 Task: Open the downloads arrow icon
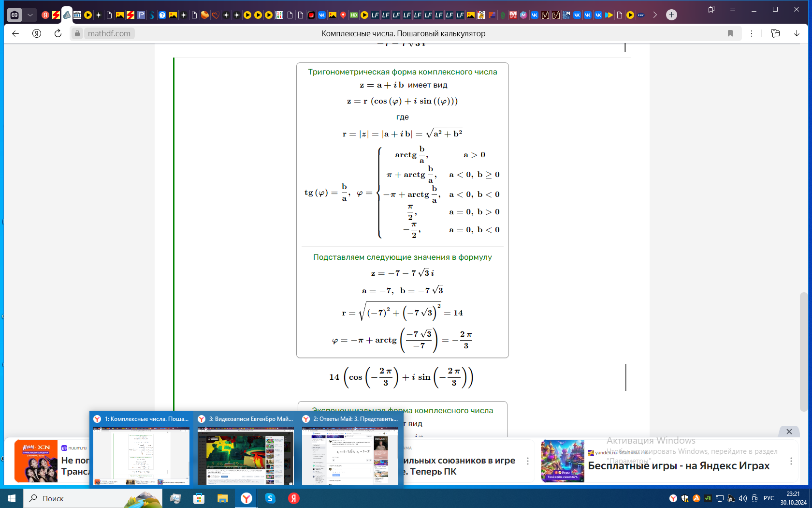[x=797, y=33]
